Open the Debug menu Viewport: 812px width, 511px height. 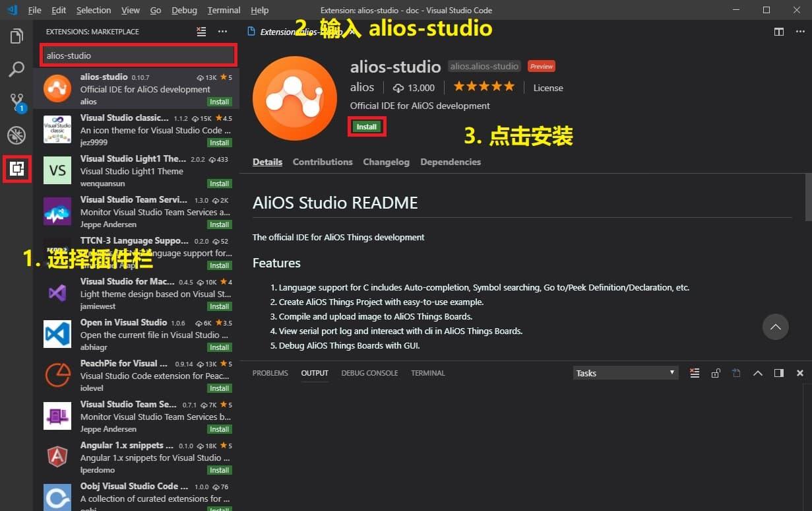pyautogui.click(x=184, y=10)
